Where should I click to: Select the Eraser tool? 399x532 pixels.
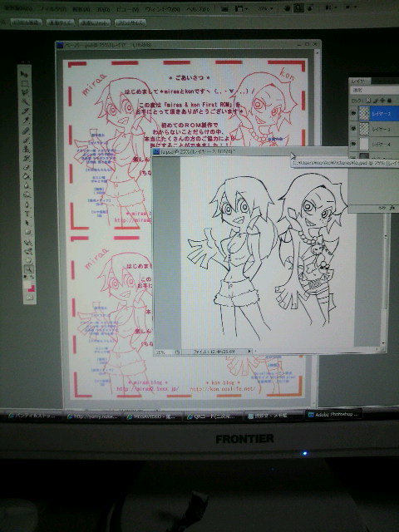pyautogui.click(x=27, y=167)
